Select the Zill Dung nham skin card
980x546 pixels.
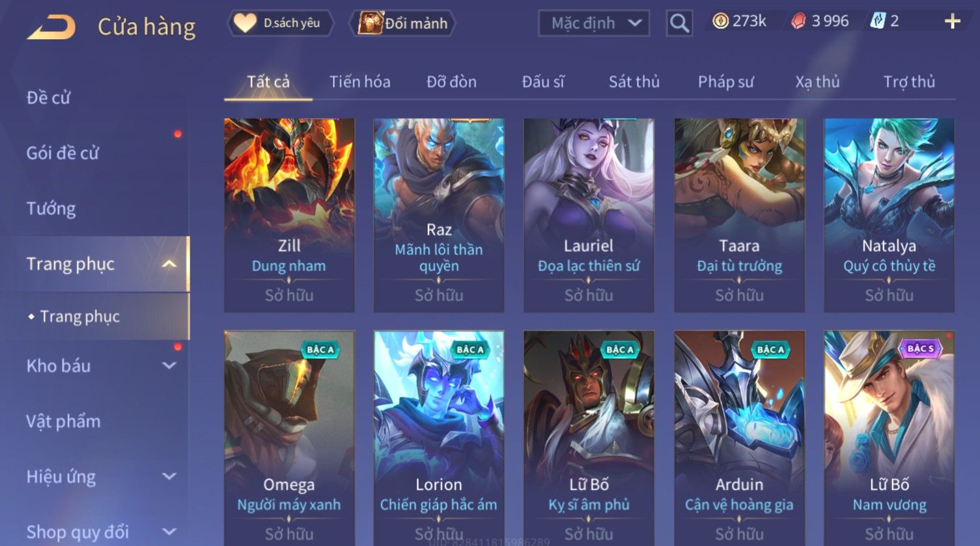click(x=289, y=215)
